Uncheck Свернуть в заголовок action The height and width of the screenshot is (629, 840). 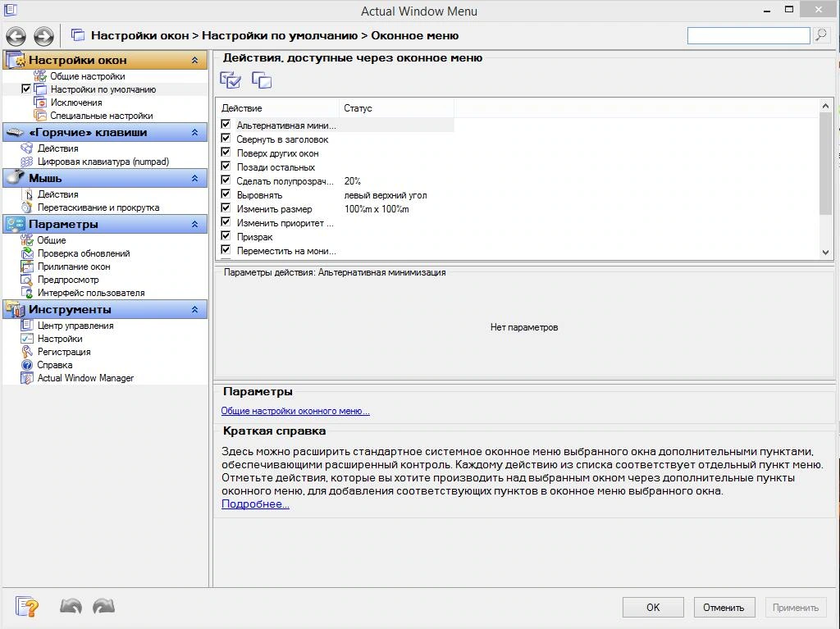(x=226, y=139)
